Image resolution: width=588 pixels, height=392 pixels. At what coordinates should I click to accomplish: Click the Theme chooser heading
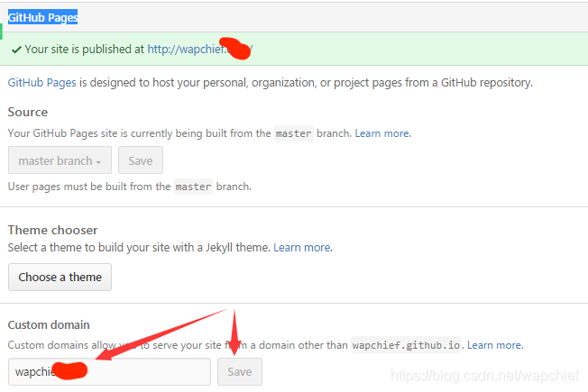coord(52,230)
